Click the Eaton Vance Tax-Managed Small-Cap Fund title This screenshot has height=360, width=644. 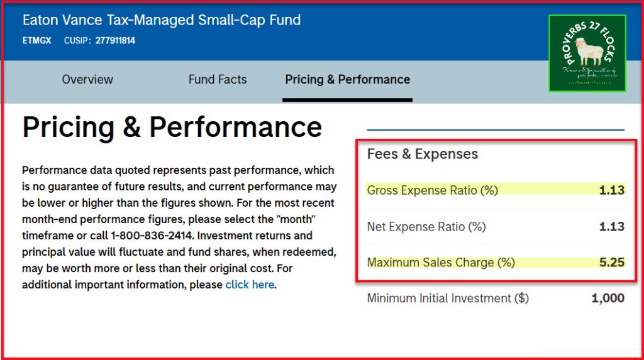tap(162, 20)
